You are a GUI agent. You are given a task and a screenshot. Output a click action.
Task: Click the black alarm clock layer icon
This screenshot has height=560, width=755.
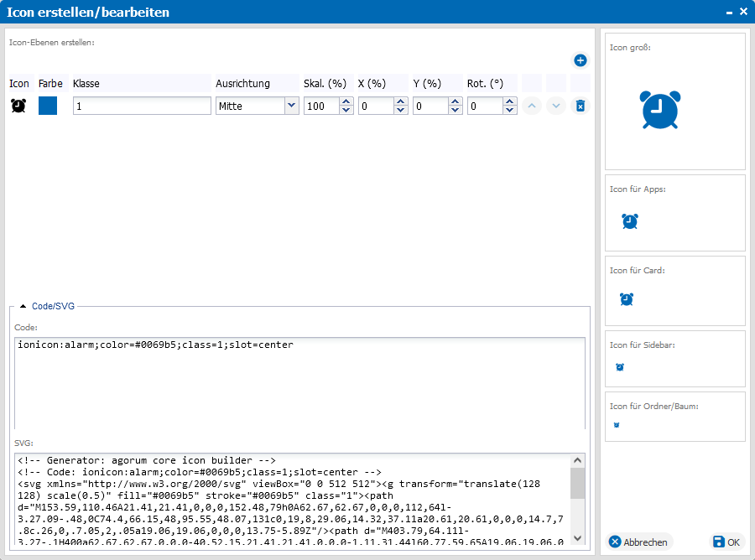tap(18, 106)
